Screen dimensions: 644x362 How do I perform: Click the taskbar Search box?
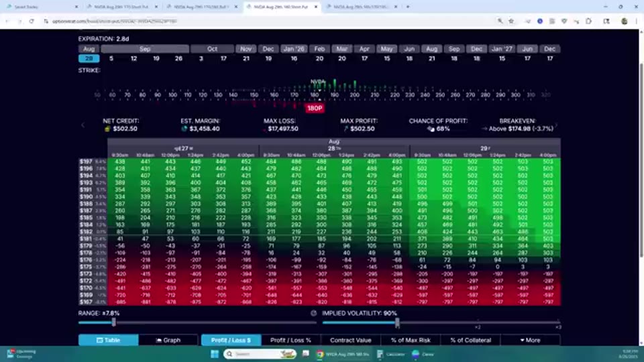pyautogui.click(x=260, y=354)
